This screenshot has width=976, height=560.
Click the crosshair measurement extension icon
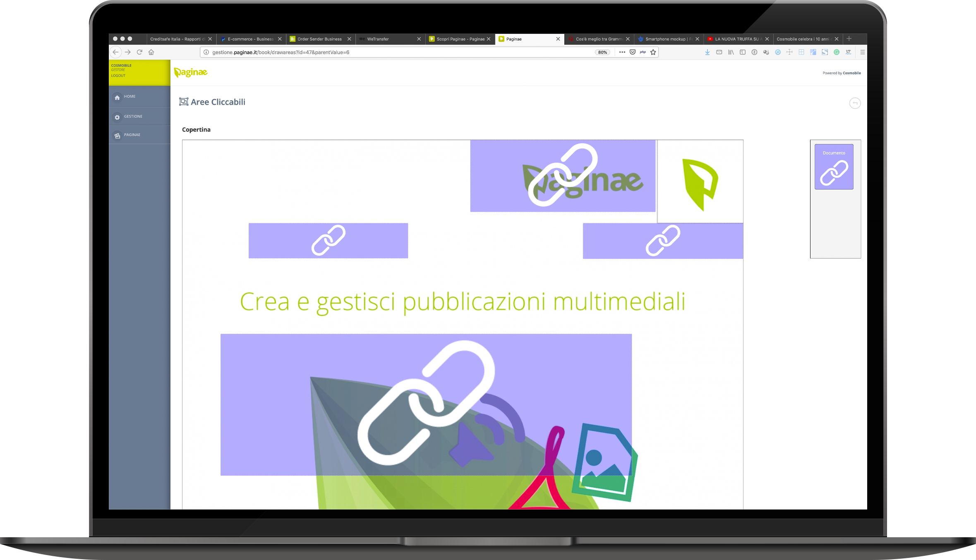789,52
